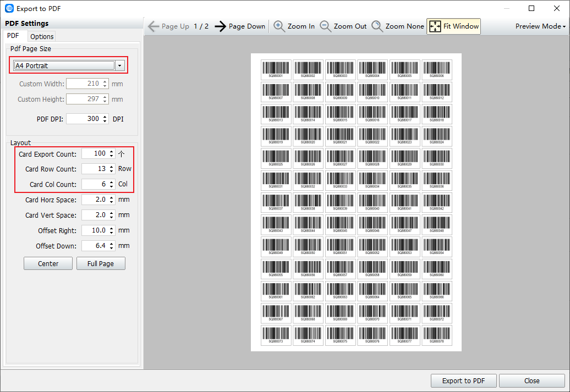570x392 pixels.
Task: Open the A4 Portrait page size dropdown
Action: pos(68,65)
